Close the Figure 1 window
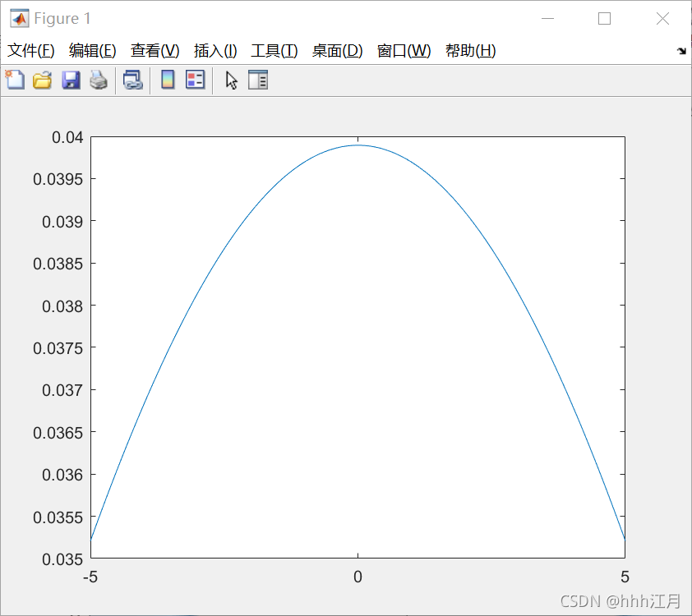Image resolution: width=692 pixels, height=616 pixels. click(x=662, y=19)
